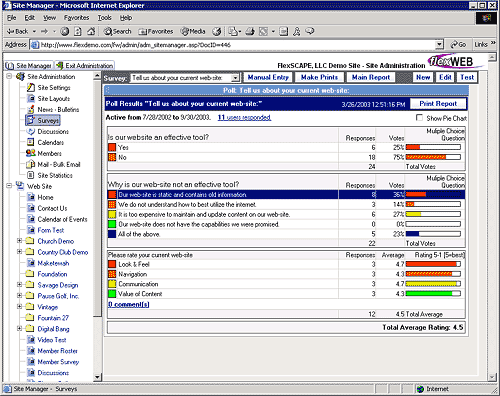Click the Contact Us page icon

31,208
